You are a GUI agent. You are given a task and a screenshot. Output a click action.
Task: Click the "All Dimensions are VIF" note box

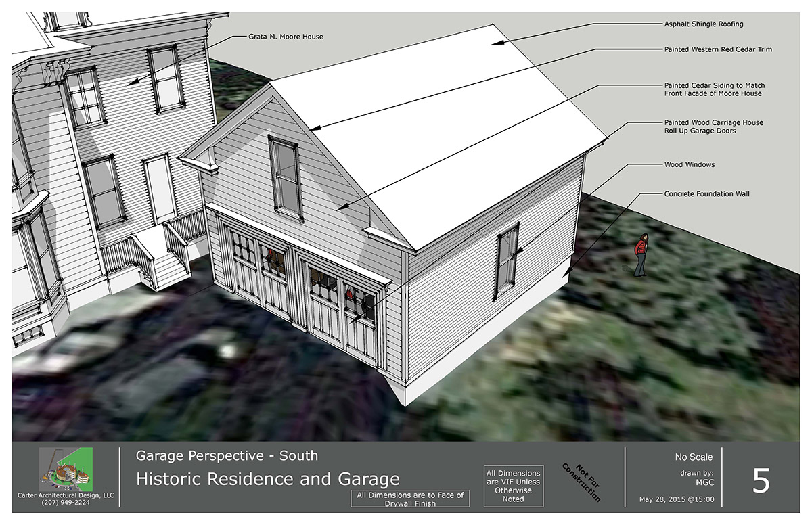514,486
